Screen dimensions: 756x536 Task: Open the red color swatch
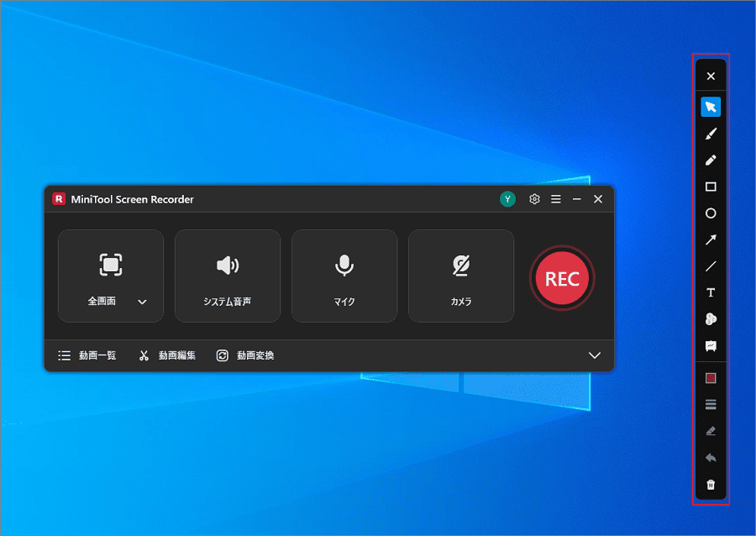[x=711, y=378]
